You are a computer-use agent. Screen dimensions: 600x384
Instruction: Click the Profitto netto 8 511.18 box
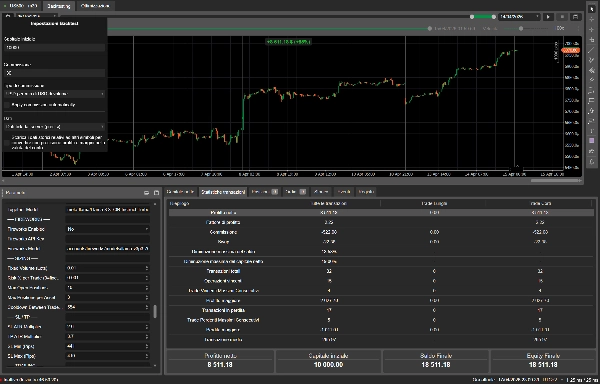click(220, 361)
